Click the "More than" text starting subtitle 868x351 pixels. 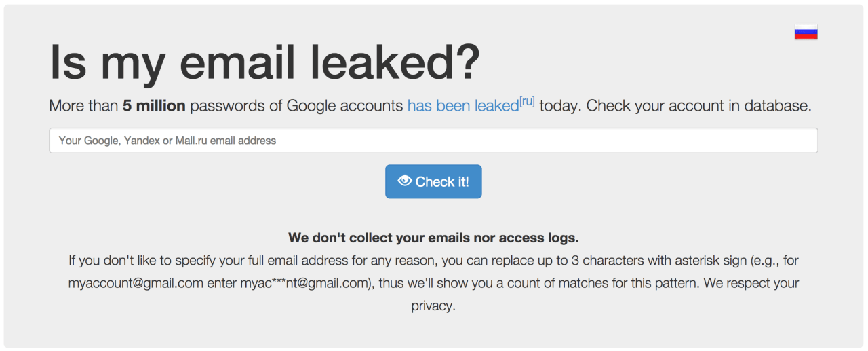(83, 106)
